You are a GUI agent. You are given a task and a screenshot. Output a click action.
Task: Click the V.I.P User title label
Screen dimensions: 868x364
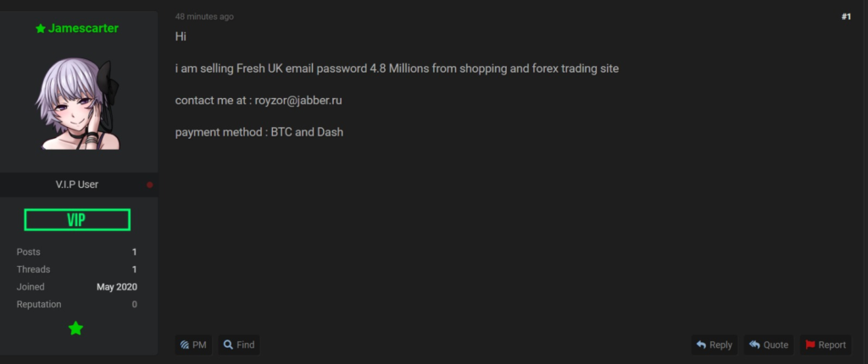(x=77, y=185)
